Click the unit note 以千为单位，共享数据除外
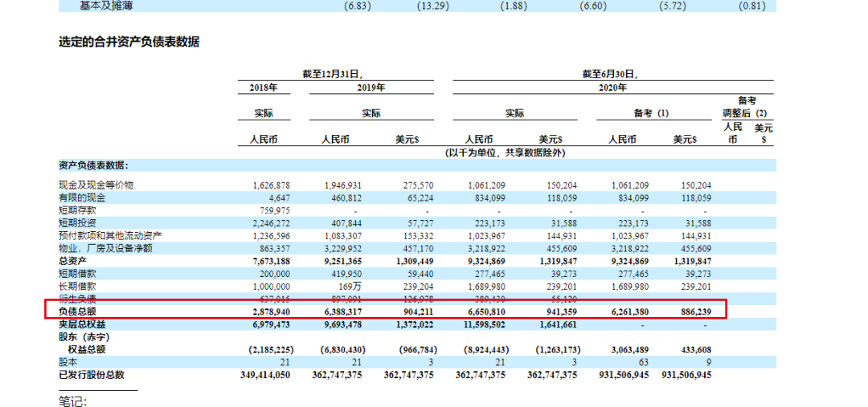Screen dimensions: 868x407 click(x=506, y=153)
